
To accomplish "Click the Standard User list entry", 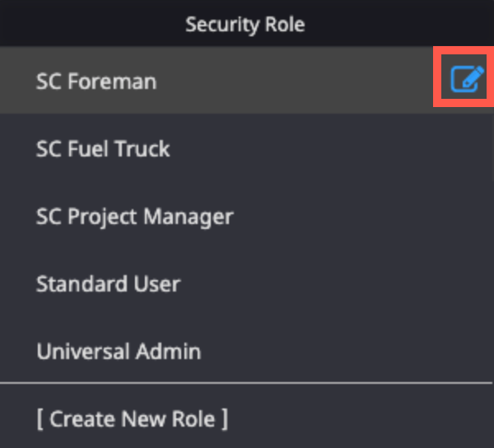I will (x=245, y=283).
